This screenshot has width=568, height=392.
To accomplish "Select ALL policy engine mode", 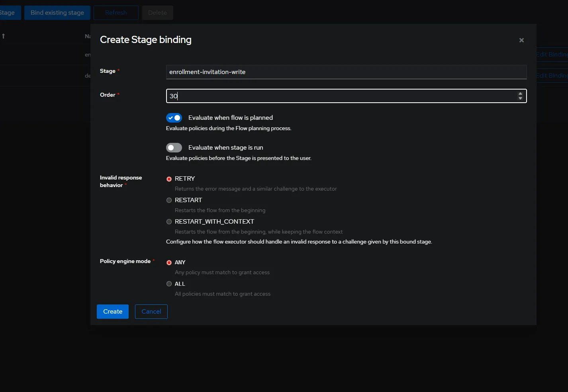I will [169, 284].
